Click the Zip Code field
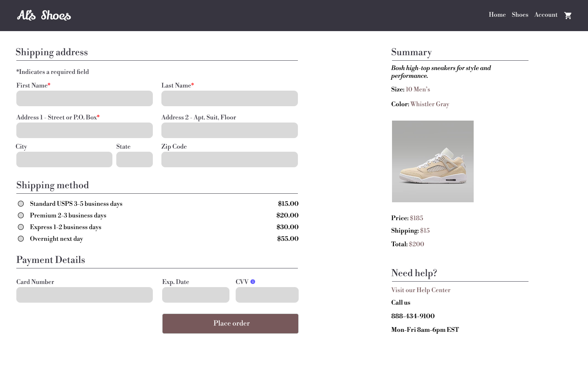Screen dimensions: 588x382 (x=229, y=159)
